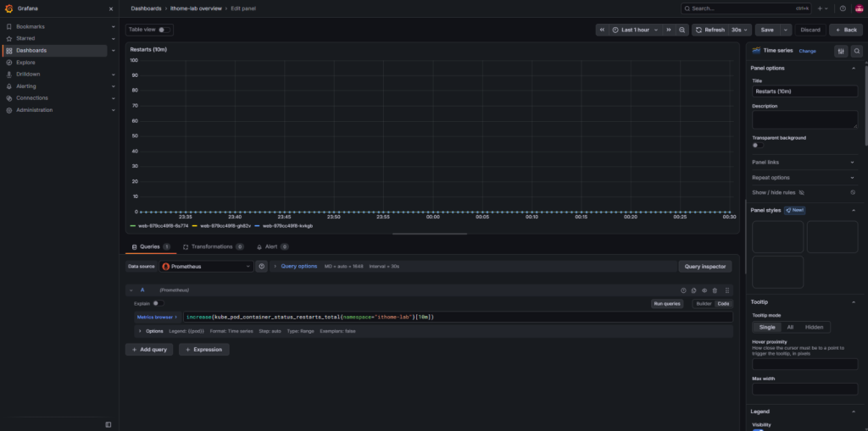Hide query A with the eye icon
This screenshot has height=431, width=868.
click(x=704, y=290)
